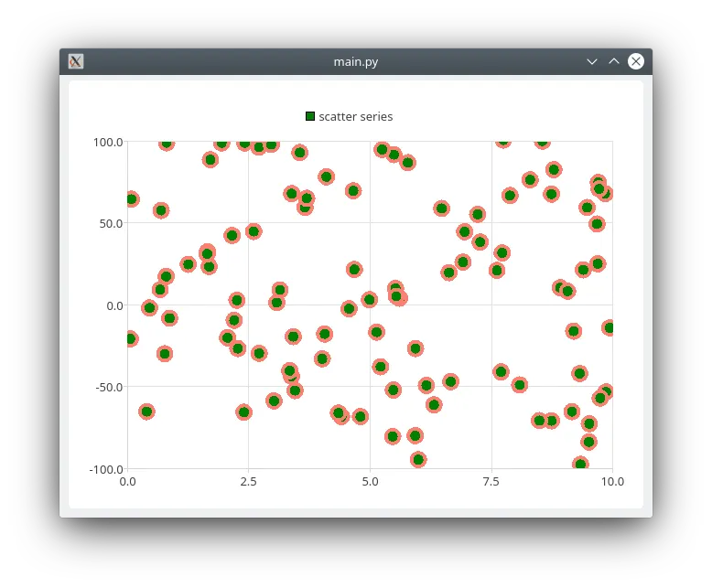The image size is (712, 588).
Task: Click the 'scatter series' legend label
Action: coord(356,117)
